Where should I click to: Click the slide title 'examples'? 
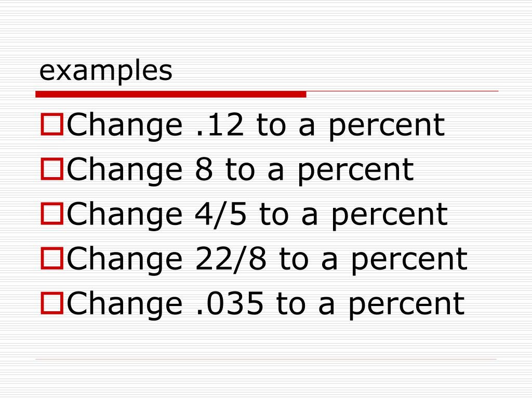[106, 71]
